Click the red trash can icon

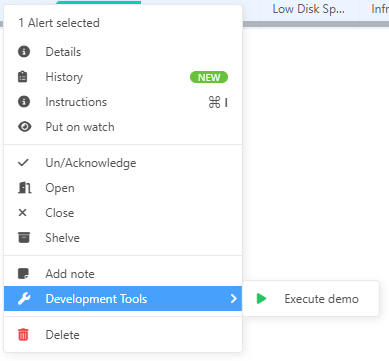tap(23, 334)
